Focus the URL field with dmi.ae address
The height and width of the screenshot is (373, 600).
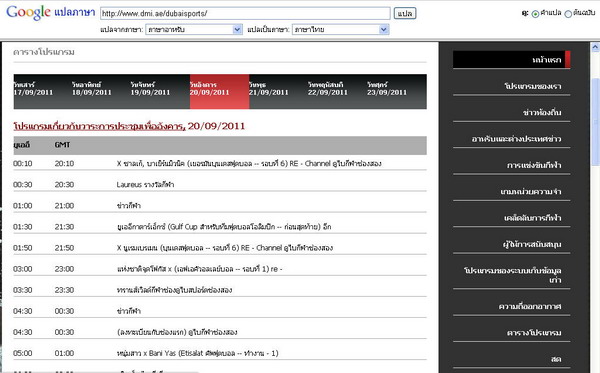245,13
